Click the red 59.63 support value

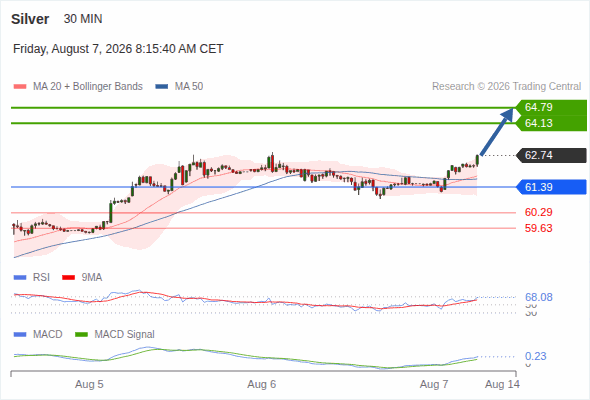538,228
